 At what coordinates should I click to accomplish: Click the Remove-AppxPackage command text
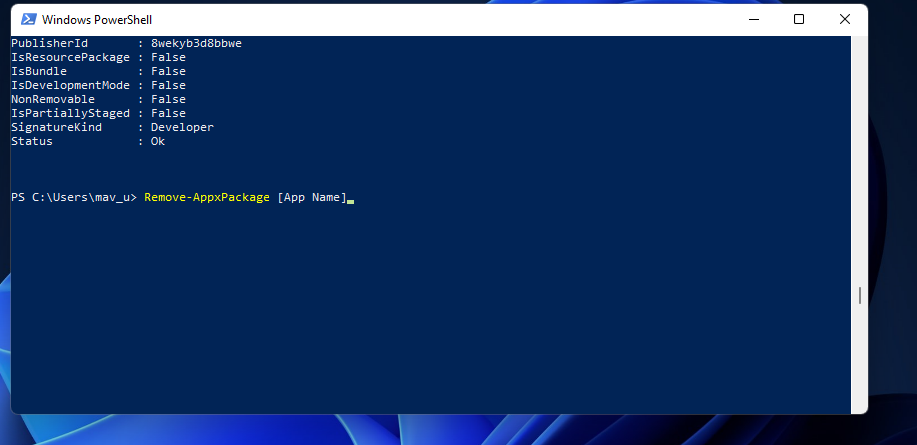coord(207,197)
